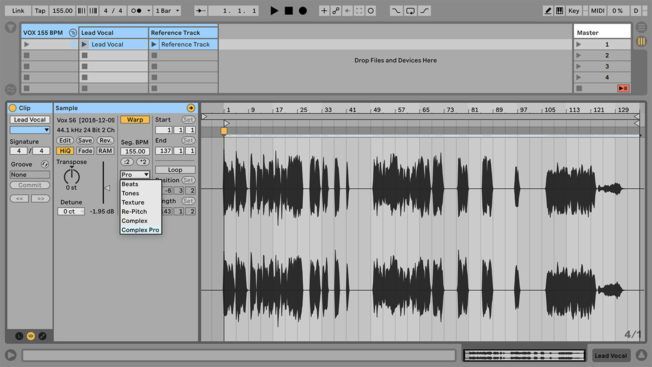This screenshot has height=367, width=652.
Task: Open the Groove None chooser
Action: click(30, 175)
